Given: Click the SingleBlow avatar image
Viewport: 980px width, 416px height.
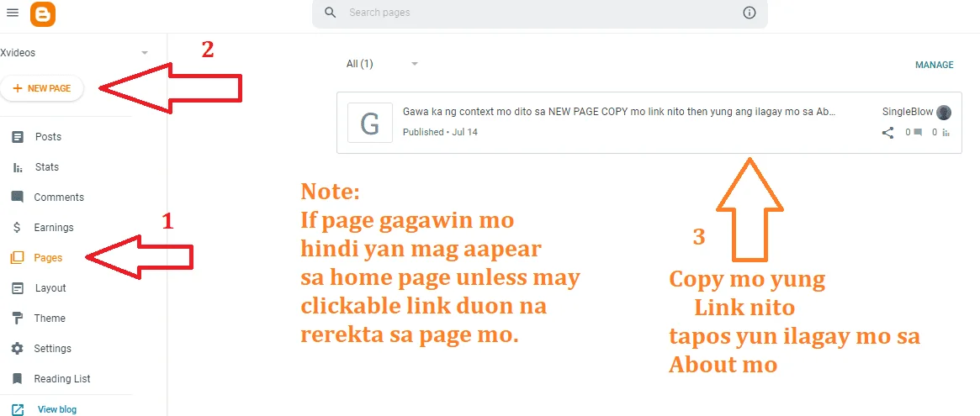Looking at the screenshot, I should click(x=944, y=113).
